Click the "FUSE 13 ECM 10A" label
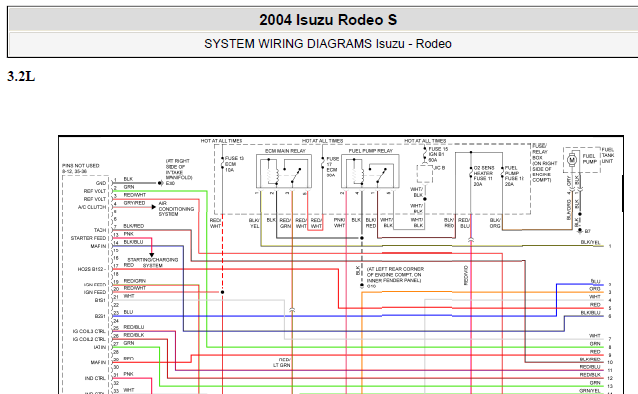638x394 pixels. tap(234, 164)
